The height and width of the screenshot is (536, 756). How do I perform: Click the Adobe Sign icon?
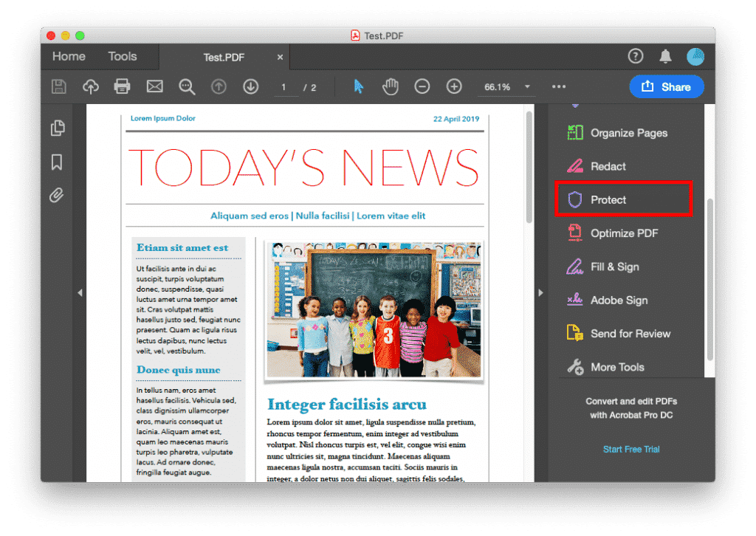click(x=574, y=300)
